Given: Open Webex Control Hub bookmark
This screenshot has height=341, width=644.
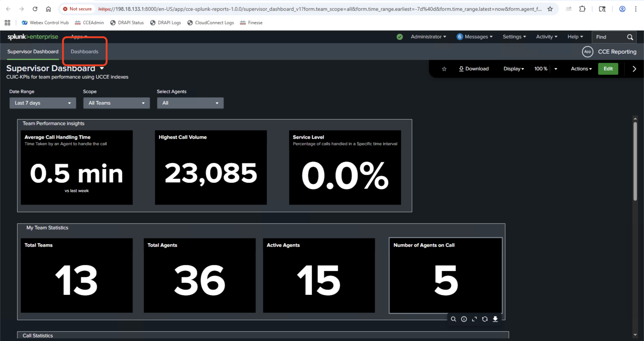Looking at the screenshot, I should pyautogui.click(x=45, y=23).
